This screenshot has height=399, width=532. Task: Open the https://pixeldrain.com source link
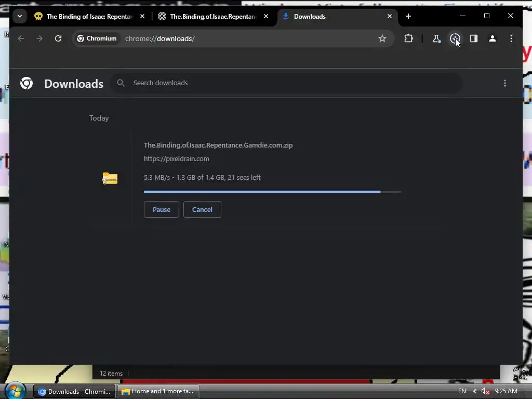(x=177, y=159)
